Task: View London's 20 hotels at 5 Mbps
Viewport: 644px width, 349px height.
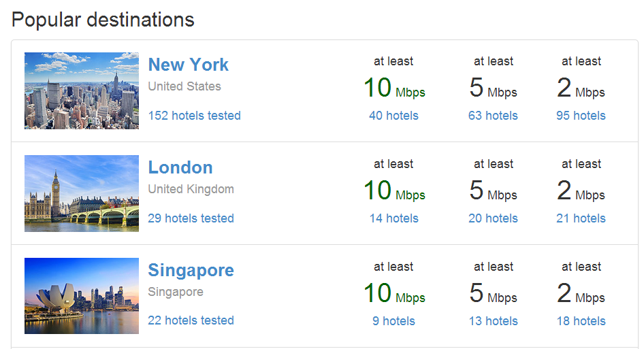Action: pos(493,218)
